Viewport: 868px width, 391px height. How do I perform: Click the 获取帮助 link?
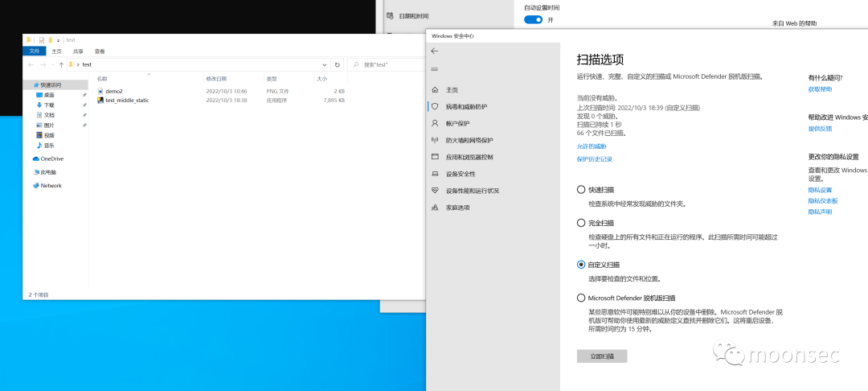point(820,89)
